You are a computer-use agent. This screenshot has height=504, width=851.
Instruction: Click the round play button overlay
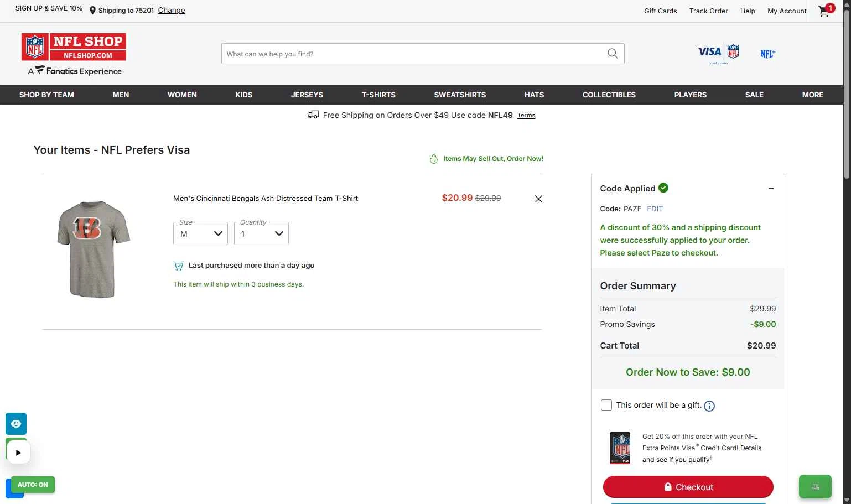coord(18,453)
